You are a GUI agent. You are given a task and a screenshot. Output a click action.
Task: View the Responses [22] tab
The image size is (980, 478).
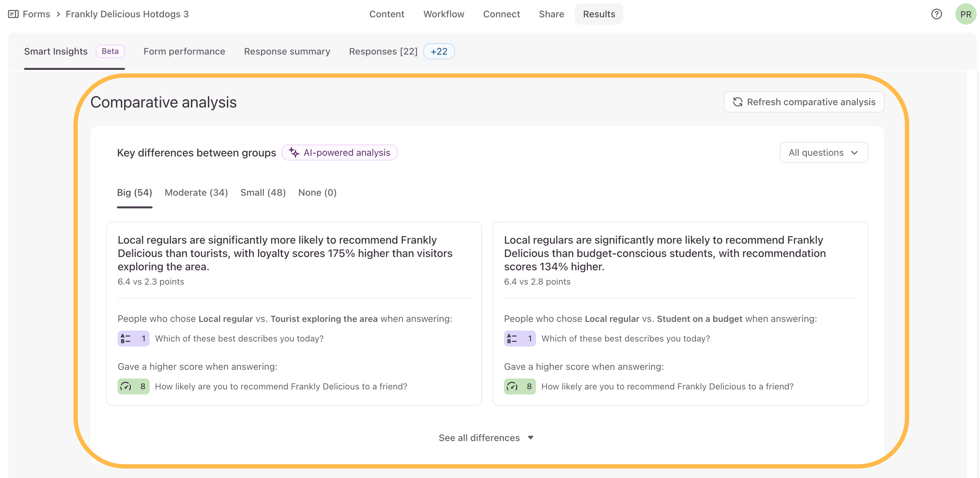click(383, 51)
